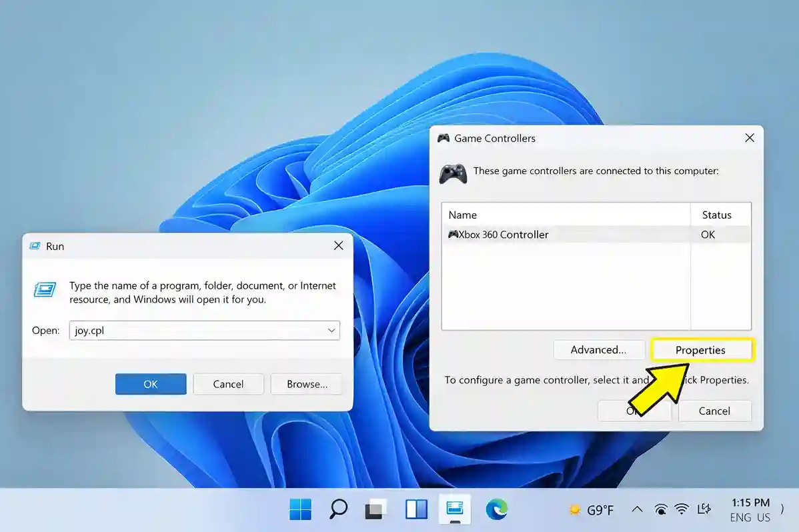Click the Properties button in Game Controllers
The width and height of the screenshot is (799, 532).
click(x=702, y=350)
